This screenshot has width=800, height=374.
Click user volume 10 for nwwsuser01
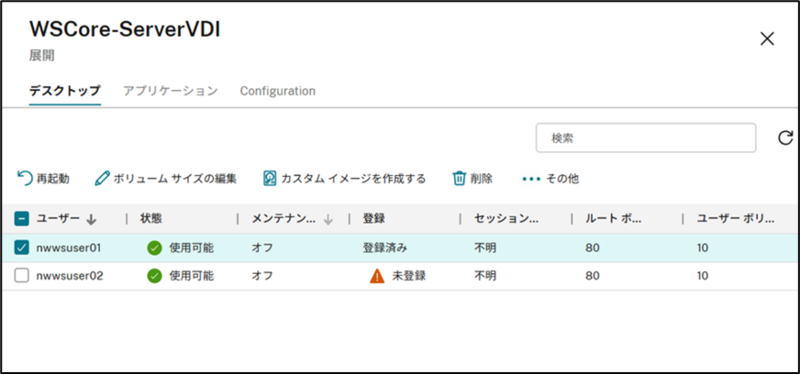point(703,248)
